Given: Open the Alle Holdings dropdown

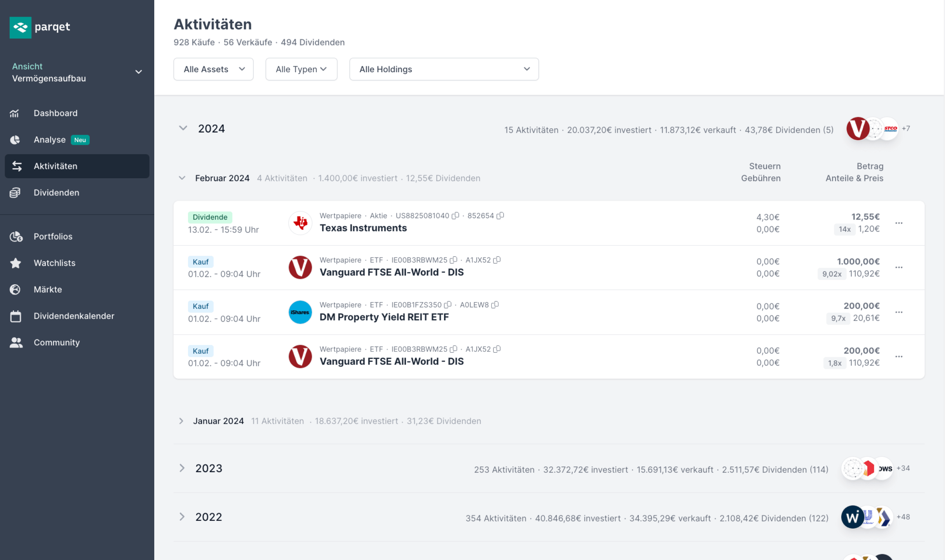Looking at the screenshot, I should (444, 69).
